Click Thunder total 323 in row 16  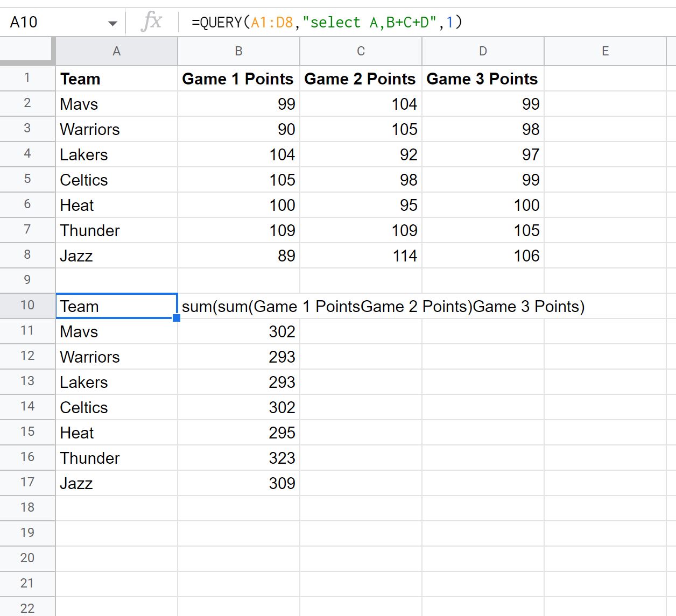pyautogui.click(x=238, y=458)
